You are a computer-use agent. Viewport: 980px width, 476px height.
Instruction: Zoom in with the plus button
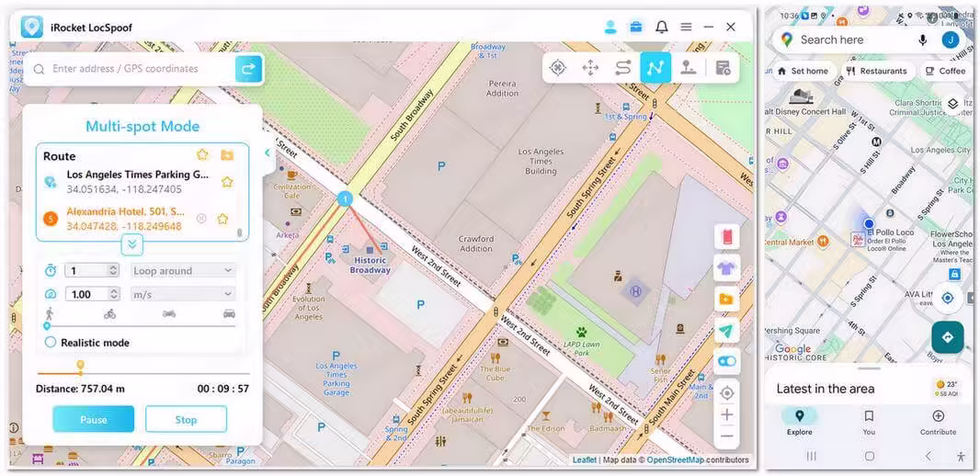[726, 414]
